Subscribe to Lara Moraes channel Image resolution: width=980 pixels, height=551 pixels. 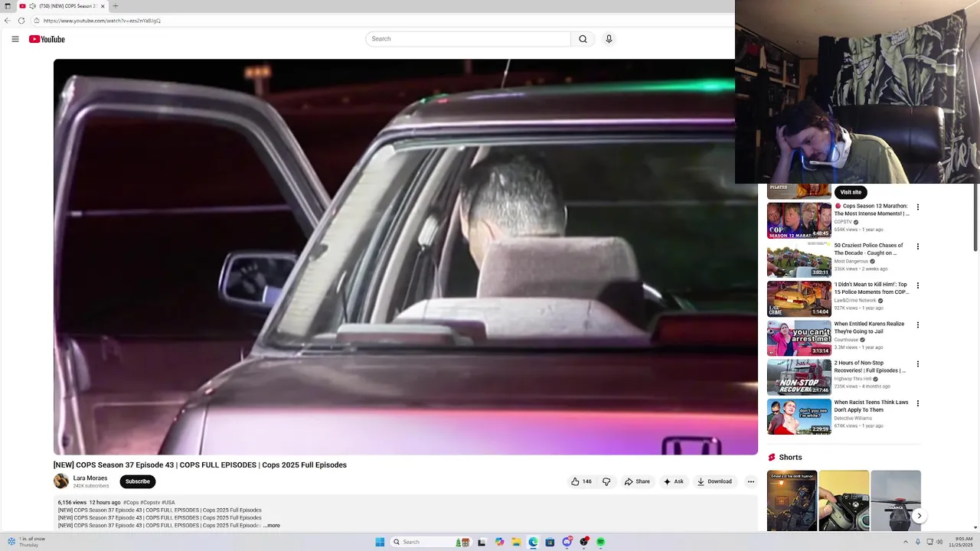click(x=138, y=481)
